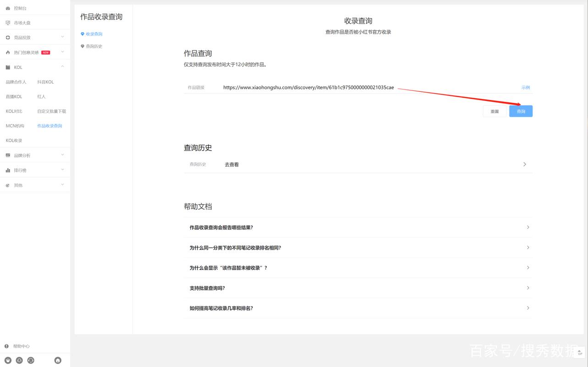The height and width of the screenshot is (367, 588).
Task: Open notifications via the bell icon
Action: [19, 360]
